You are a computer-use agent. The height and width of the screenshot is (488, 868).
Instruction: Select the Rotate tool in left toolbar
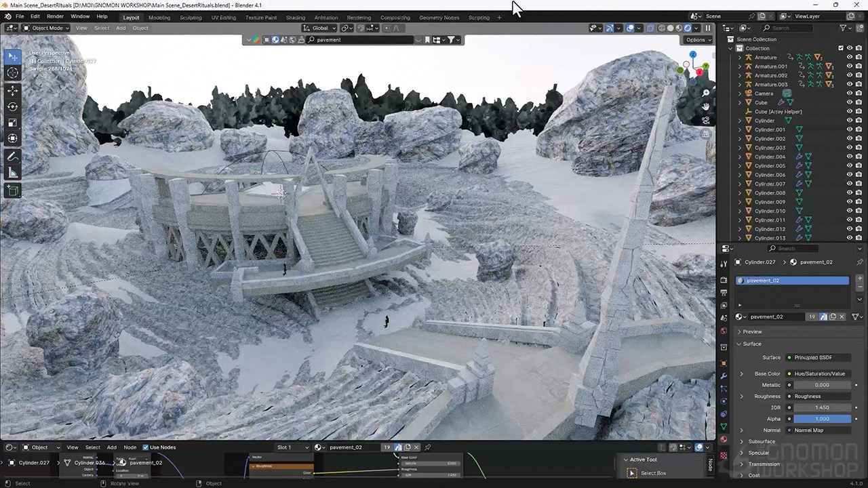[x=13, y=106]
